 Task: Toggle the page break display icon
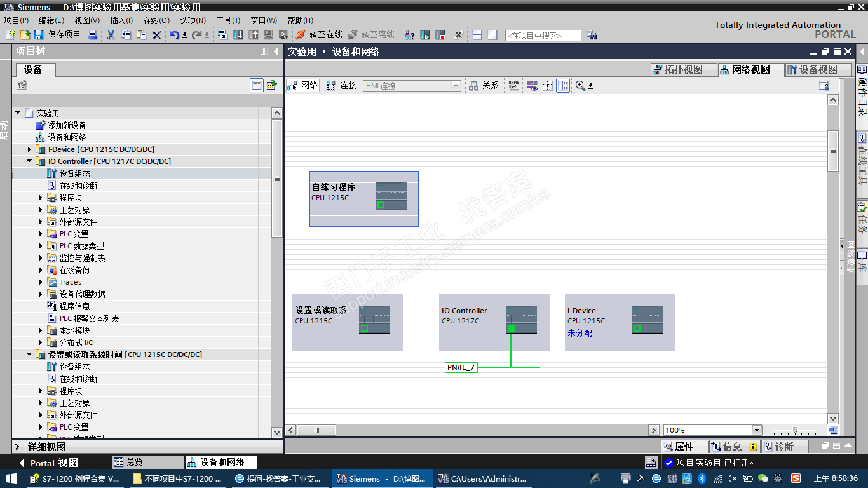(548, 85)
